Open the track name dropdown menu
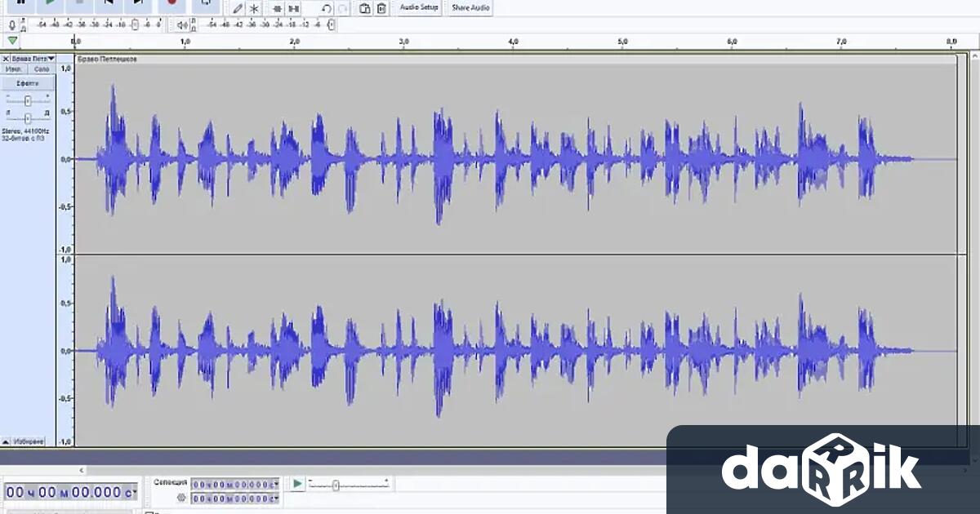Screen dimensions: 980x514 pyautogui.click(x=51, y=59)
